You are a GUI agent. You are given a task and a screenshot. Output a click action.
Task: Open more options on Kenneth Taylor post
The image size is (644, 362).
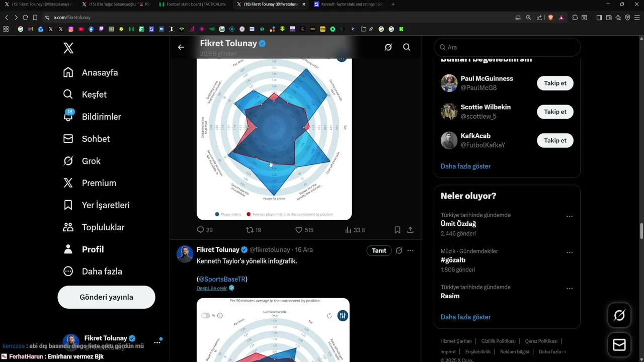(411, 250)
